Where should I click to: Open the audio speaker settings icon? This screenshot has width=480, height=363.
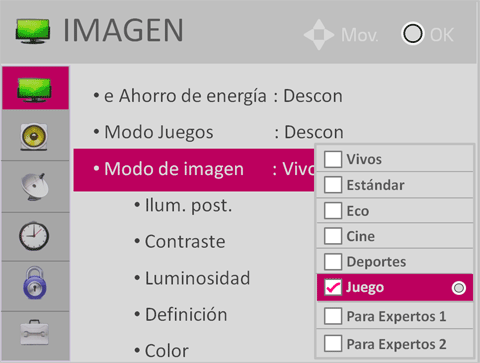pos(34,137)
